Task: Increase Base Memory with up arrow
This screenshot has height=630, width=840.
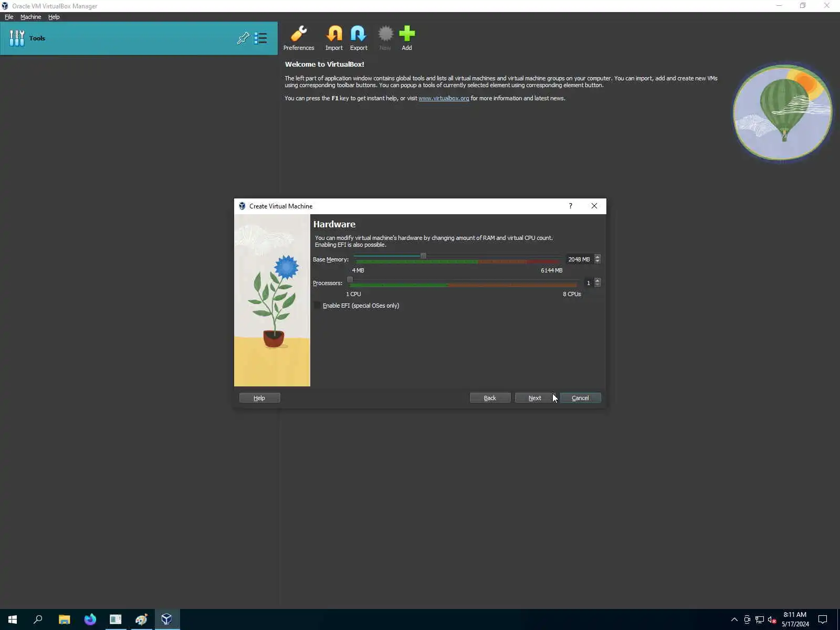Action: tap(597, 257)
